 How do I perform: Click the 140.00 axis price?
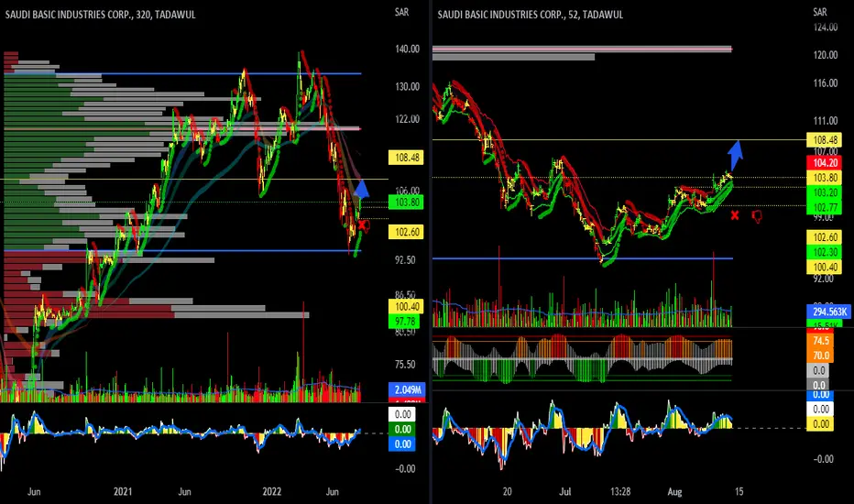pos(408,49)
